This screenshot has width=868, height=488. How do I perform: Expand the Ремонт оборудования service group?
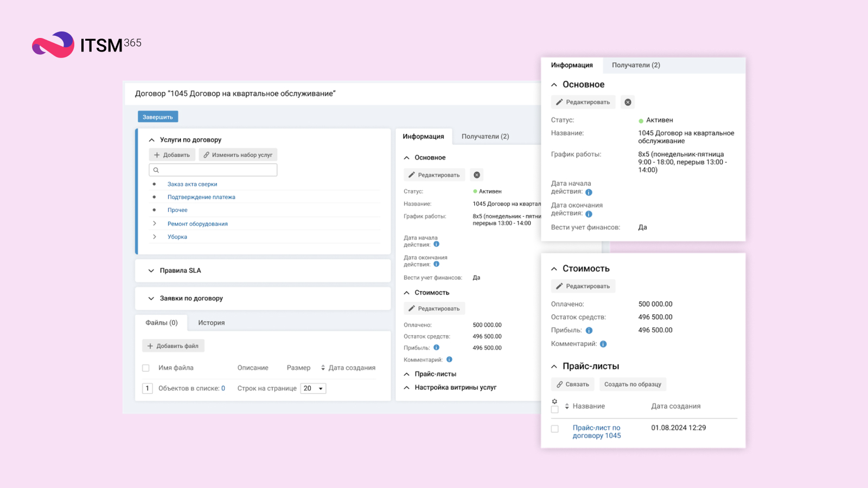pos(155,223)
